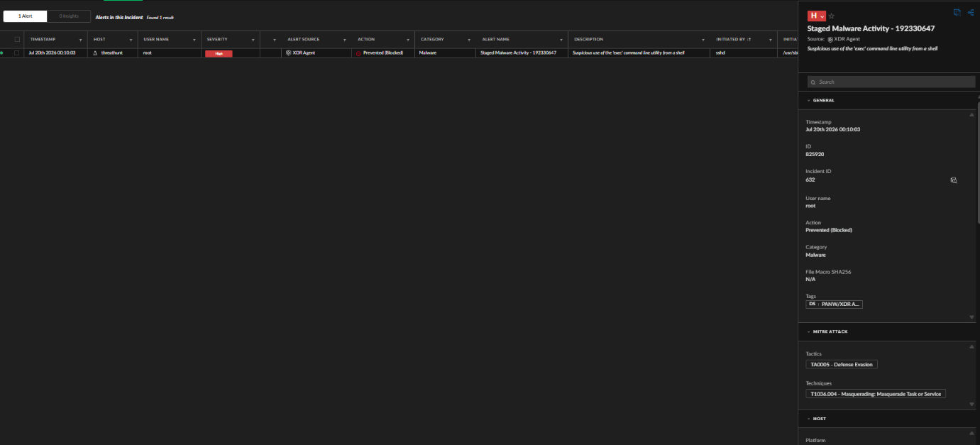Click the threathunt host cell

(x=112, y=53)
